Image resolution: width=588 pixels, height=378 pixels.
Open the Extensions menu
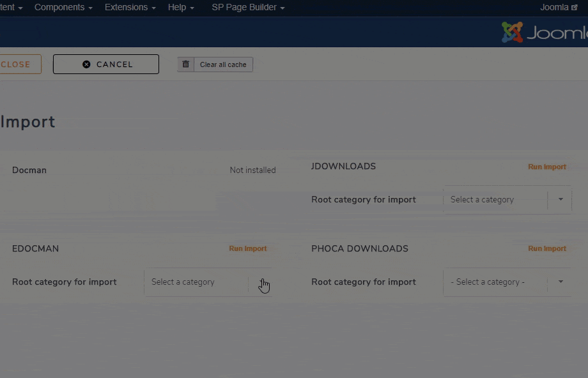[130, 8]
